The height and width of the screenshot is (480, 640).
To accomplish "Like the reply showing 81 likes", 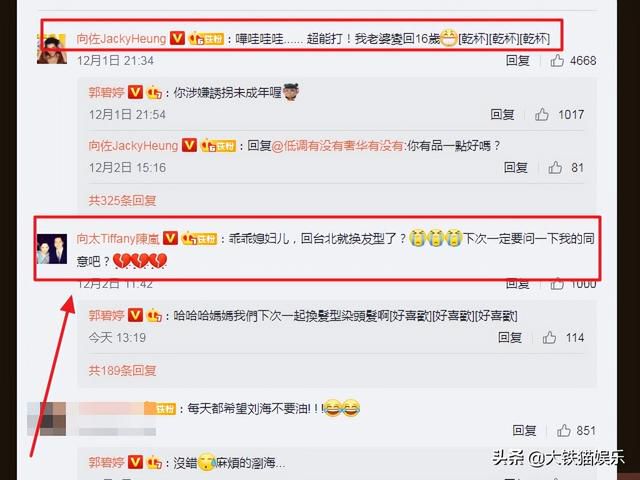I will pyautogui.click(x=555, y=167).
